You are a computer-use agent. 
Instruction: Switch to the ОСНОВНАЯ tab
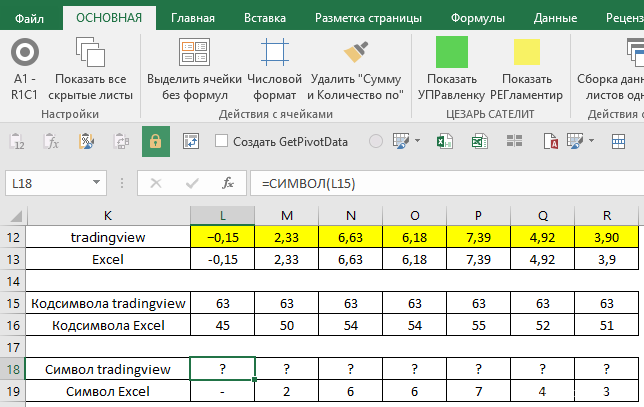(109, 18)
